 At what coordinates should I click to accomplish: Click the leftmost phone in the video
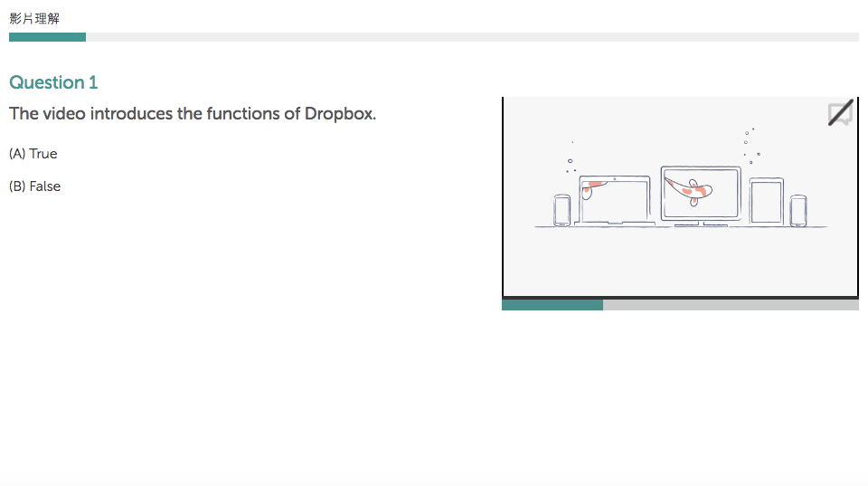point(561,211)
